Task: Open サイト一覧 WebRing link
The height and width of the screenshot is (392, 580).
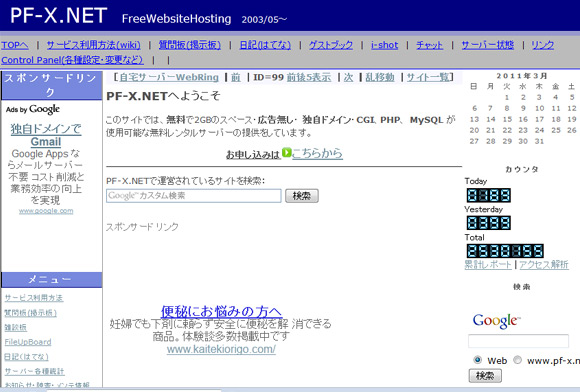Action: point(428,77)
